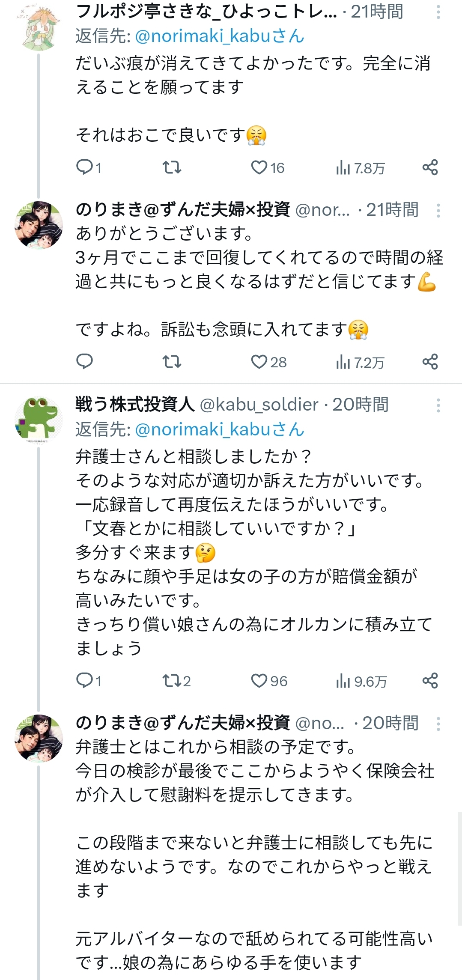Like the tweet with 96 likes
Screen dimensions: 462x980
259,681
